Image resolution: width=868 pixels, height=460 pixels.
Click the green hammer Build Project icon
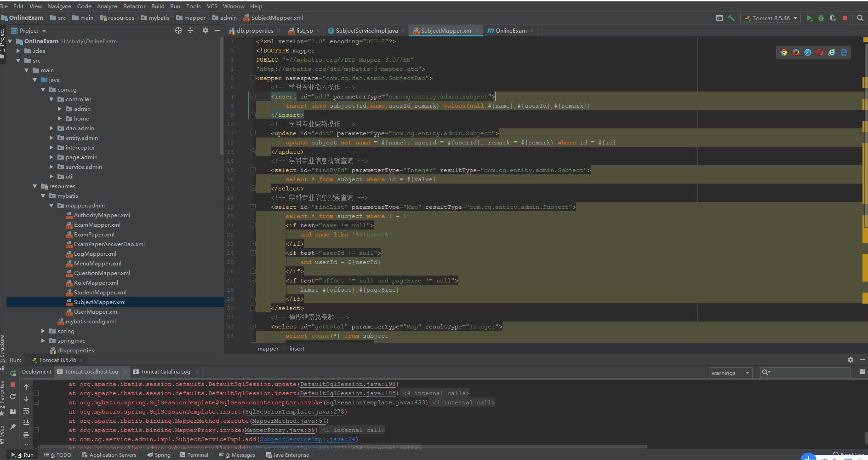click(731, 18)
